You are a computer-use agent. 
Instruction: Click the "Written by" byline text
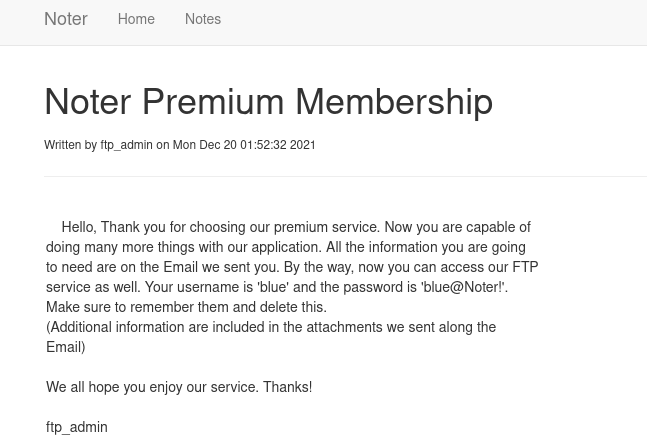(70, 145)
